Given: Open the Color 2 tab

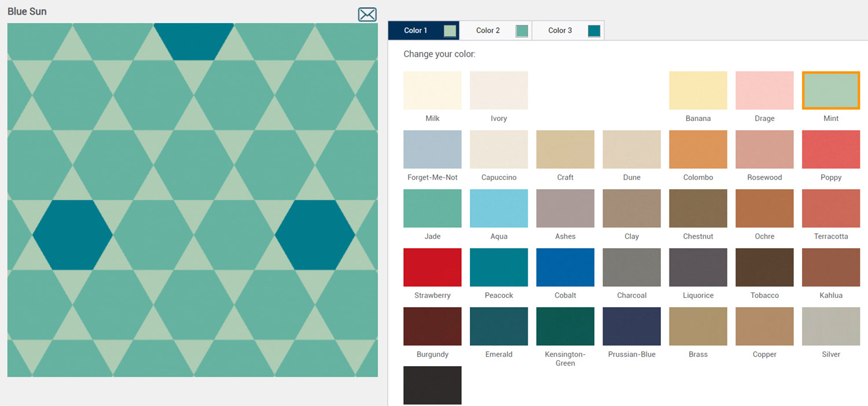Looking at the screenshot, I should 495,31.
